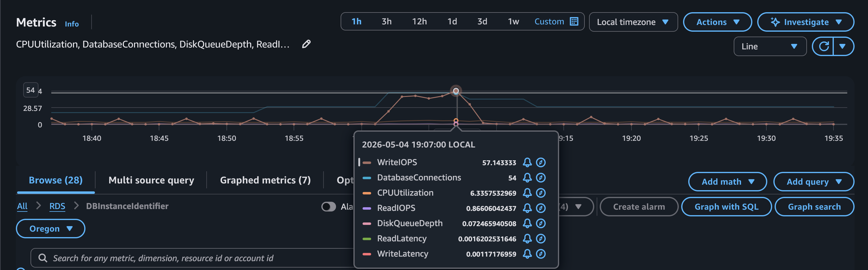
Task: Click the Custom time range button
Action: tap(556, 22)
